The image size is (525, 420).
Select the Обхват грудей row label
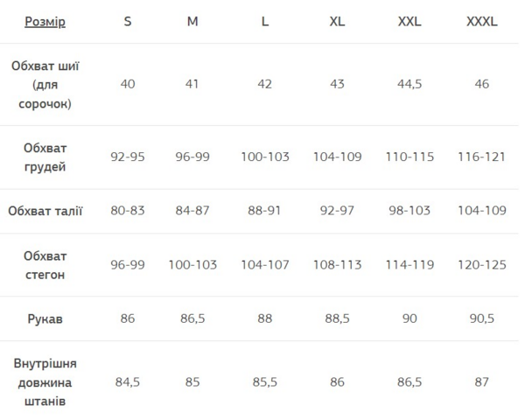click(45, 157)
